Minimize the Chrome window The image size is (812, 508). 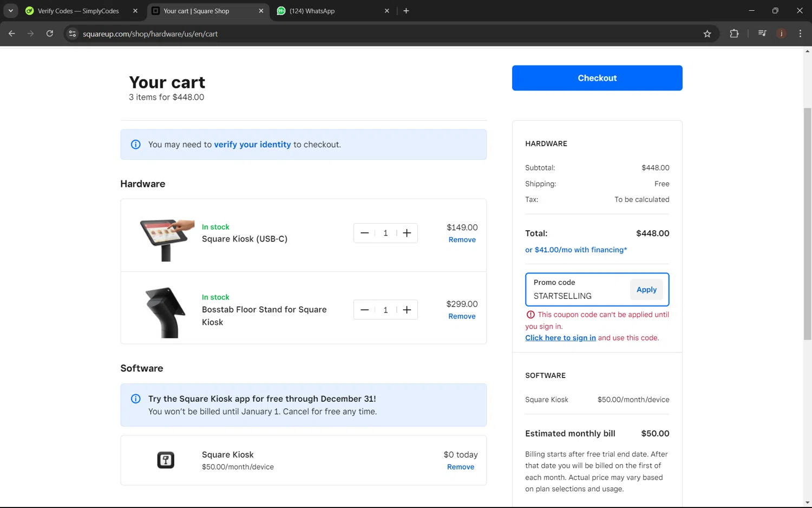pos(751,11)
